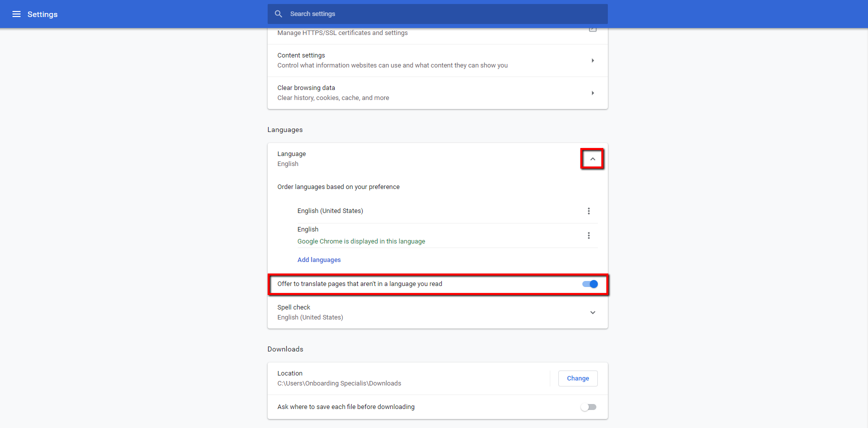Click the download Location path text
868x428 pixels.
[339, 383]
